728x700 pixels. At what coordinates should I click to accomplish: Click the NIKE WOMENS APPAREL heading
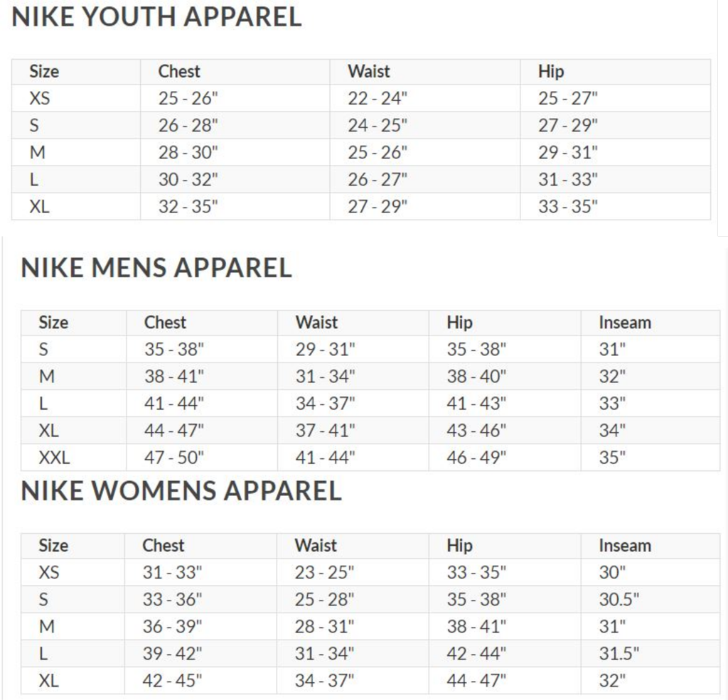pos(181,491)
